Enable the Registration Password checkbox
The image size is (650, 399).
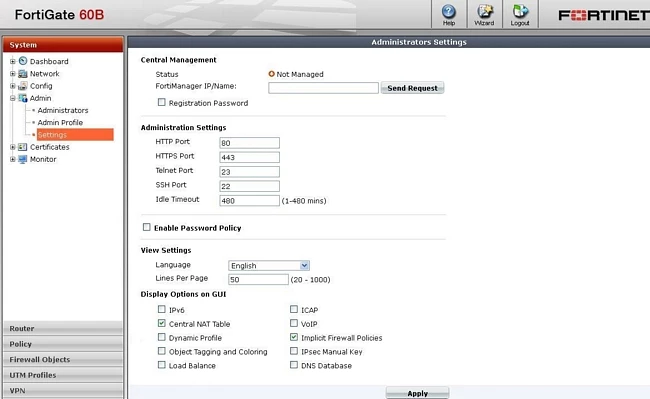tap(162, 102)
